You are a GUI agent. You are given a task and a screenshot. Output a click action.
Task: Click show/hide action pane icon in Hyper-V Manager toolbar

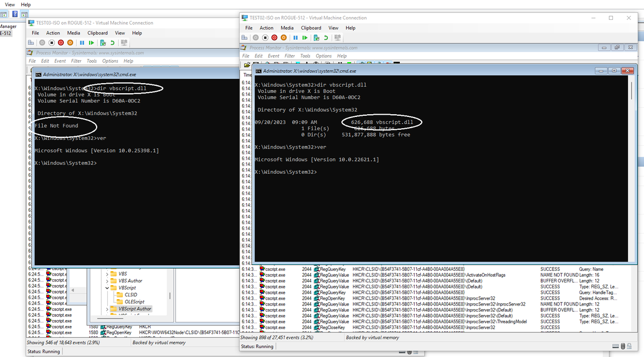(x=25, y=14)
